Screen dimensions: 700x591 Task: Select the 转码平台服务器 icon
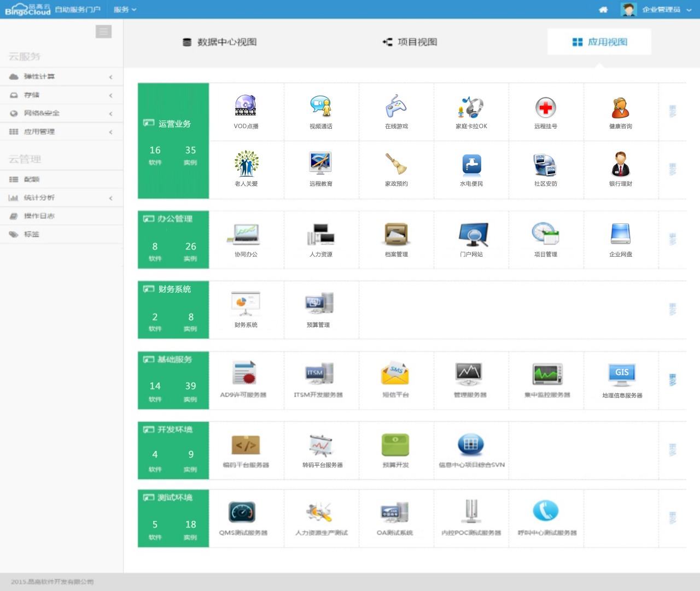click(321, 445)
